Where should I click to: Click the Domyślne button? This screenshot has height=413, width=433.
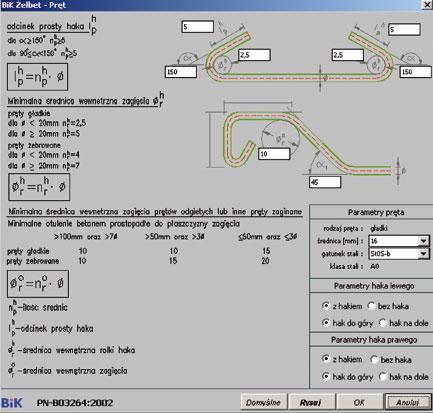264,402
